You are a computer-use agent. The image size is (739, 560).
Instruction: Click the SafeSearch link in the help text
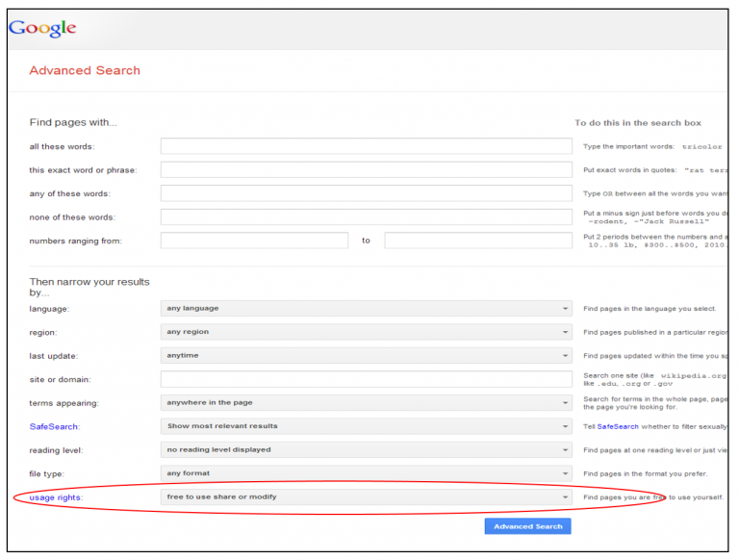click(617, 426)
